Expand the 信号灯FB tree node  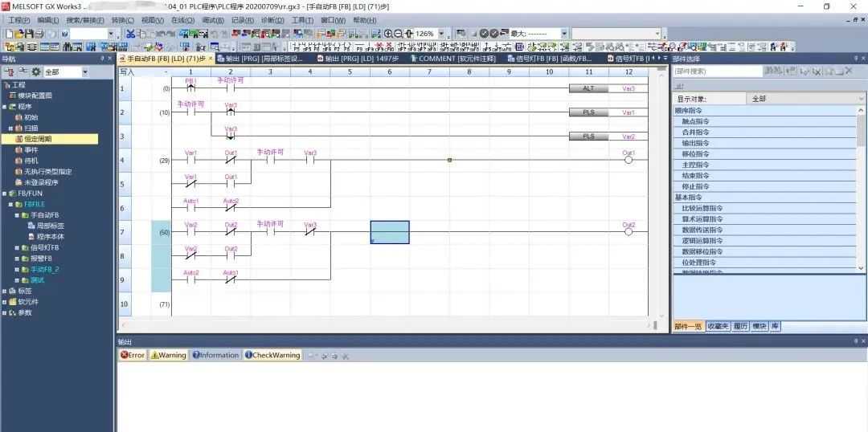tap(18, 248)
